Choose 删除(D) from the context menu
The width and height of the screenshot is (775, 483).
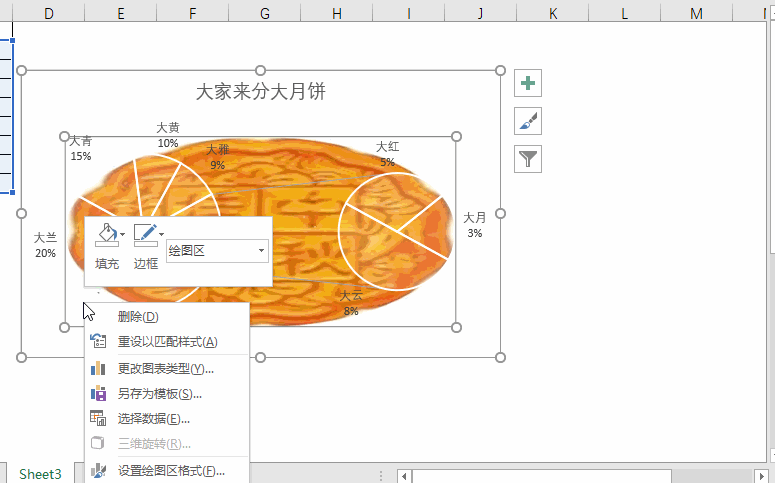click(167, 316)
